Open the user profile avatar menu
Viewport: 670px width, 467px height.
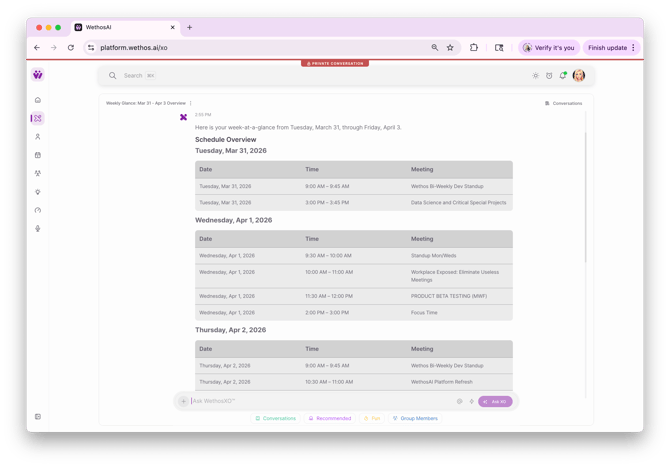tap(579, 76)
